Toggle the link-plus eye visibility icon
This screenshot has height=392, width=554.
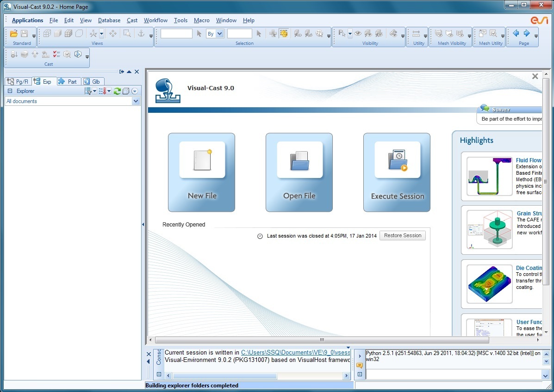click(x=393, y=34)
